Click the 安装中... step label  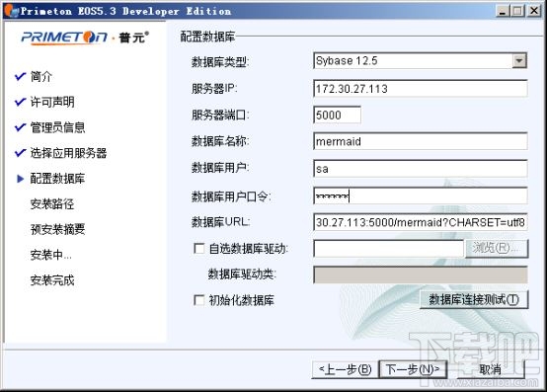coord(51,255)
